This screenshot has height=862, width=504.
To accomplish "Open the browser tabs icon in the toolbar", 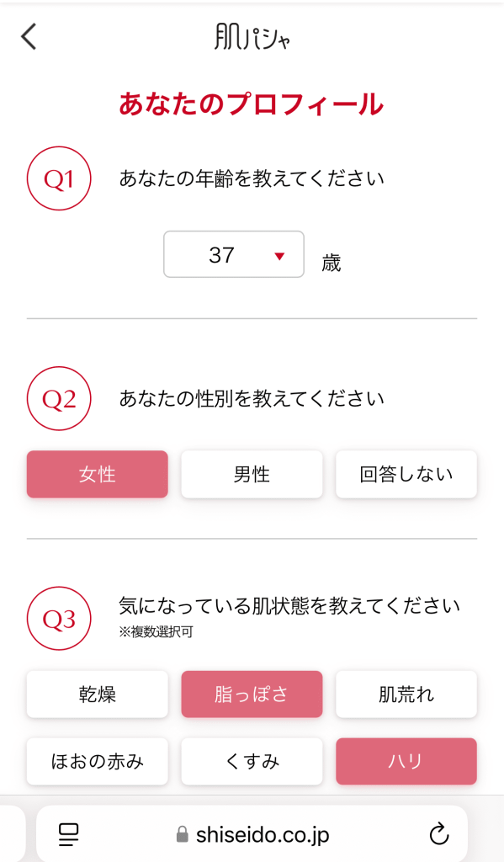I will [68, 833].
